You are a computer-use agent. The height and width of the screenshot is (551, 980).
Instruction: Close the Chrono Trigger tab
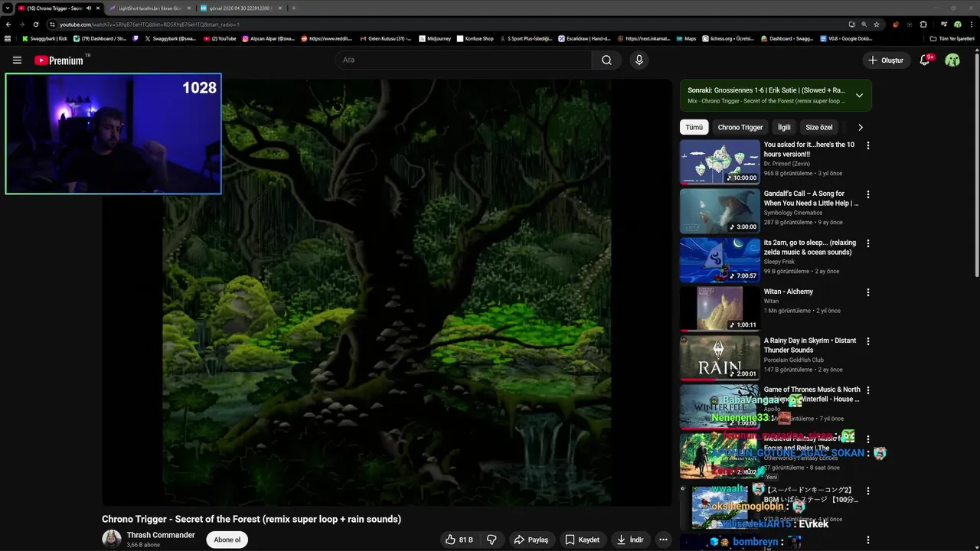98,8
